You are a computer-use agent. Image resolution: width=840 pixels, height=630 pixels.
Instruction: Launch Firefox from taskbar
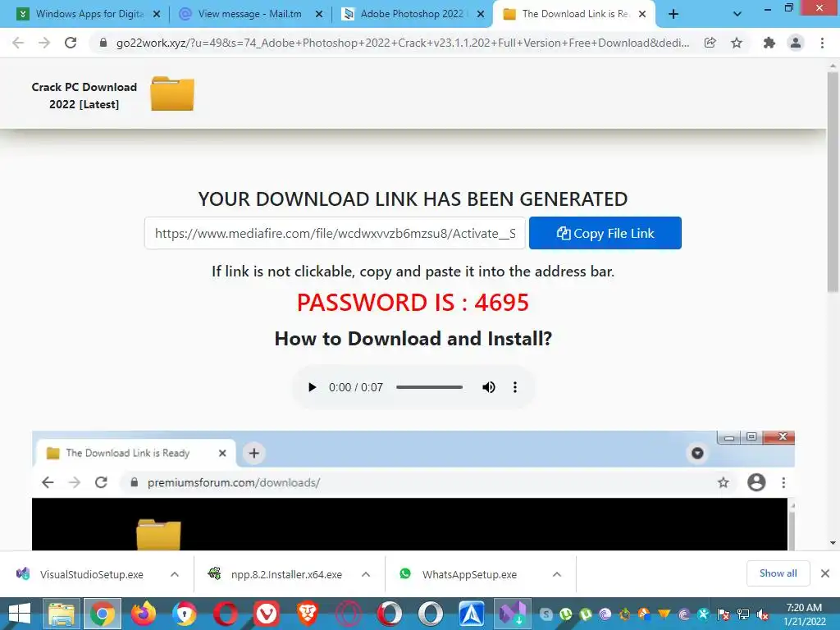click(144, 614)
